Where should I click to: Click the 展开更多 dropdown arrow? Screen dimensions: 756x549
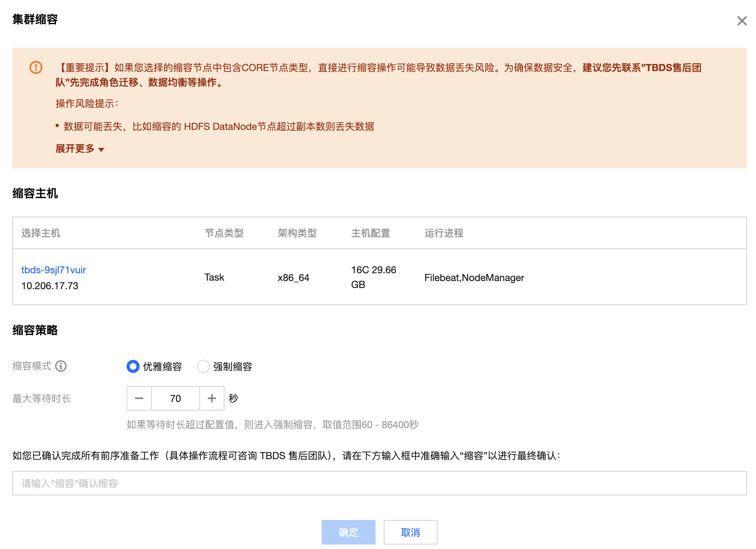[101, 150]
